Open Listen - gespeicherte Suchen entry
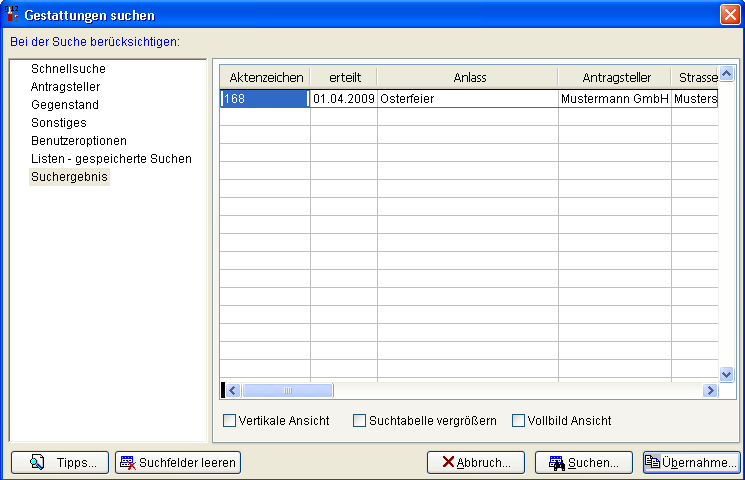 pos(111,159)
